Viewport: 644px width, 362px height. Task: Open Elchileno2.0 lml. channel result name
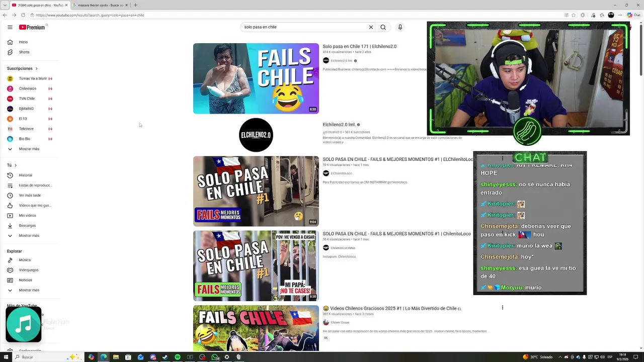tap(339, 125)
